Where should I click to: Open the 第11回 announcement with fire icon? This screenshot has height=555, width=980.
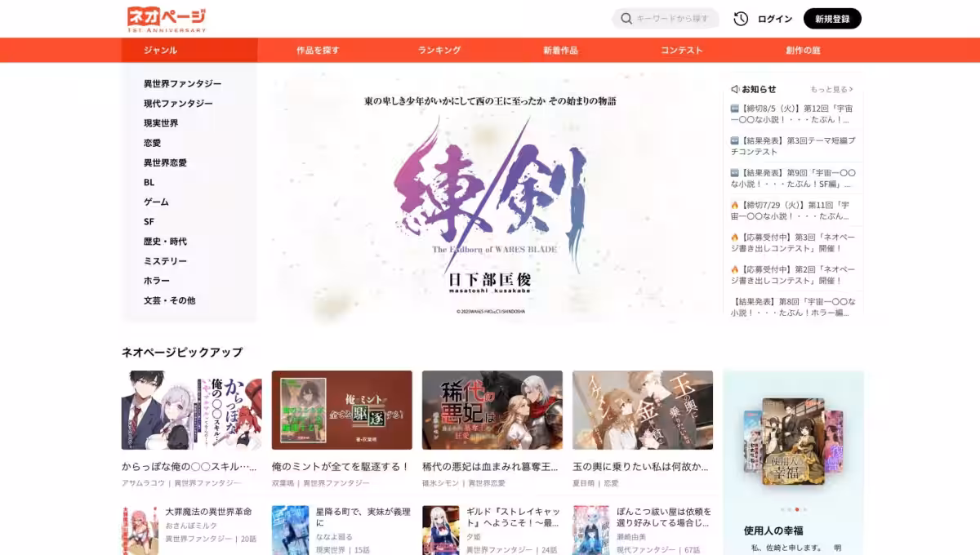(792, 211)
